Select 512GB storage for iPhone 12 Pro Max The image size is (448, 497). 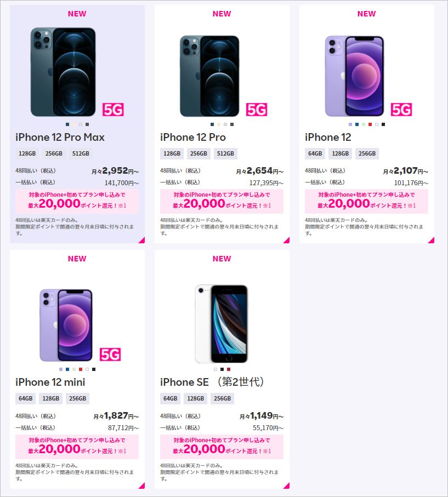click(x=81, y=153)
